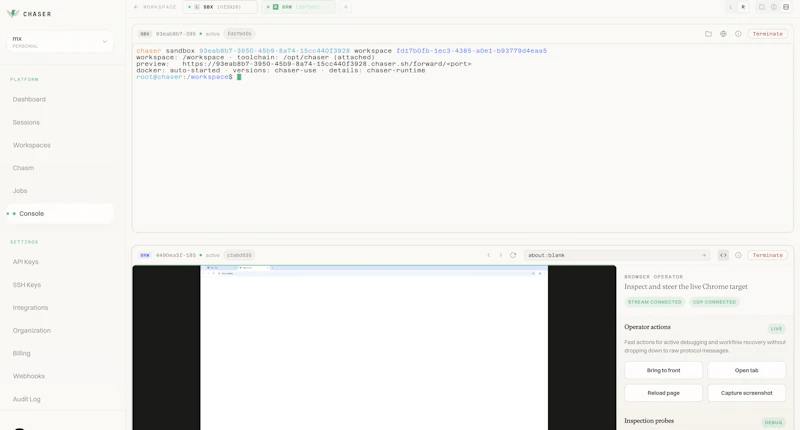Reload browser with refresh icon
Screen dimensions: 800x430
513,255
